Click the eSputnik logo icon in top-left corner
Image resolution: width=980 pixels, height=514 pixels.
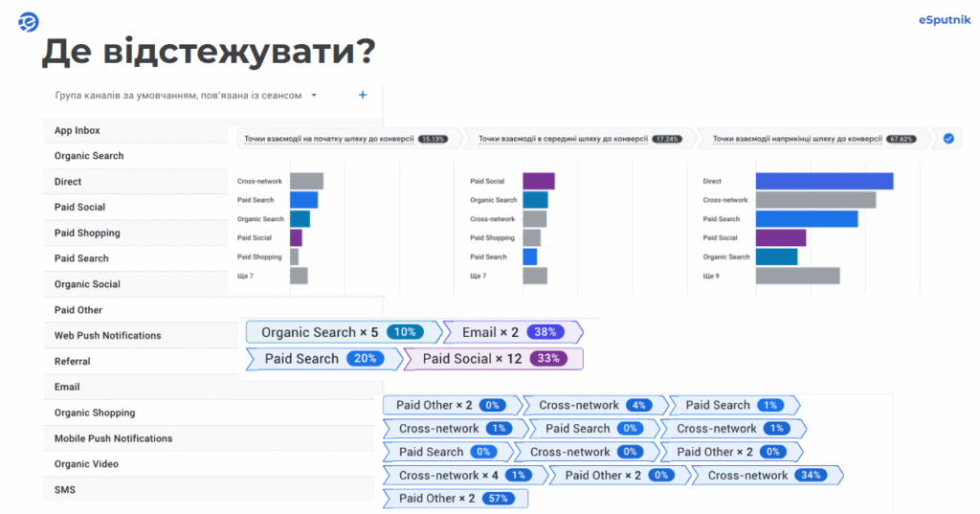29,22
